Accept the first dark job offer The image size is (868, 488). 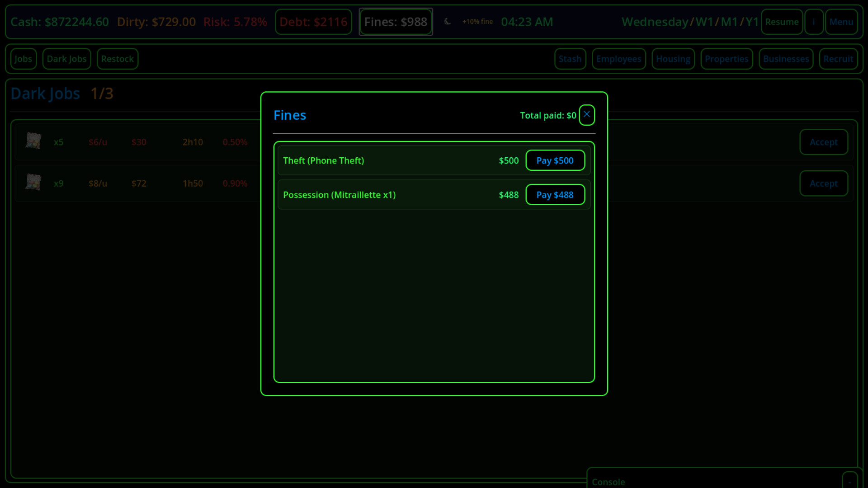point(823,142)
